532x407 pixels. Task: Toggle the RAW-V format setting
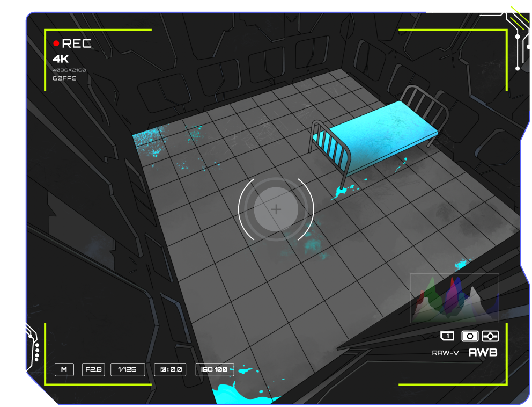pos(445,353)
